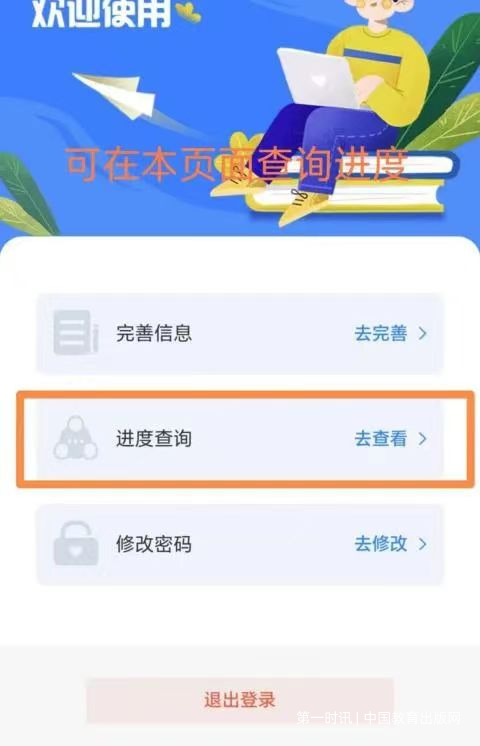Click the padlock icon beside 修改密码
Image resolution: width=480 pixels, height=746 pixels.
pyautogui.click(x=76, y=543)
